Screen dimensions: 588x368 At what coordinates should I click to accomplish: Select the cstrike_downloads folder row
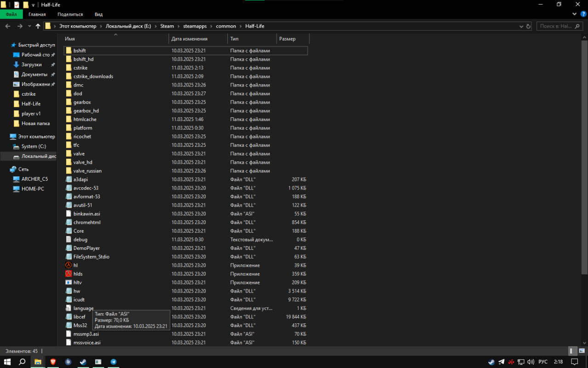186,76
